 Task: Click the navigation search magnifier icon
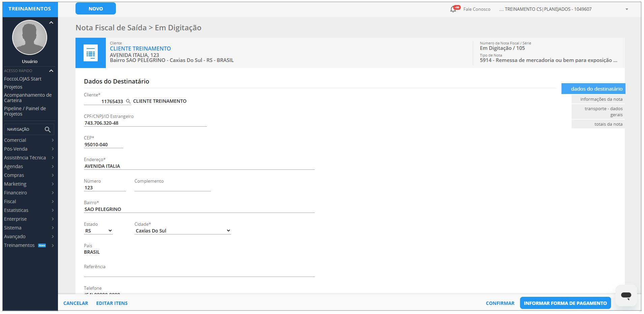pyautogui.click(x=48, y=129)
